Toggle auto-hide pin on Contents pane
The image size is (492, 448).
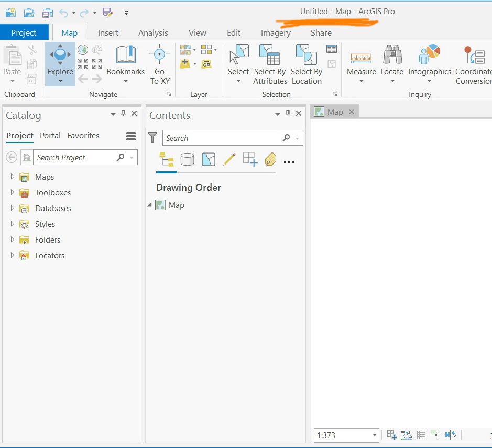[x=288, y=113]
